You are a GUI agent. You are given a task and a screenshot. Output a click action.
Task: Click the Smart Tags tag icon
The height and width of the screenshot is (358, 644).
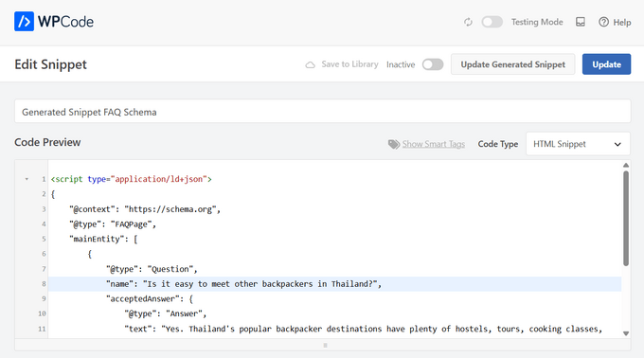point(393,144)
